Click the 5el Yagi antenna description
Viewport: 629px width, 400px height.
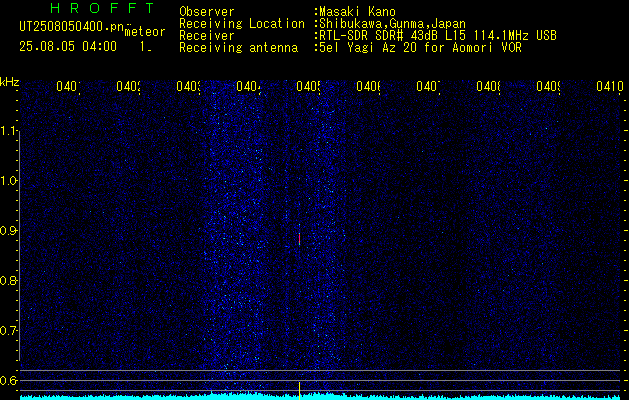point(420,48)
